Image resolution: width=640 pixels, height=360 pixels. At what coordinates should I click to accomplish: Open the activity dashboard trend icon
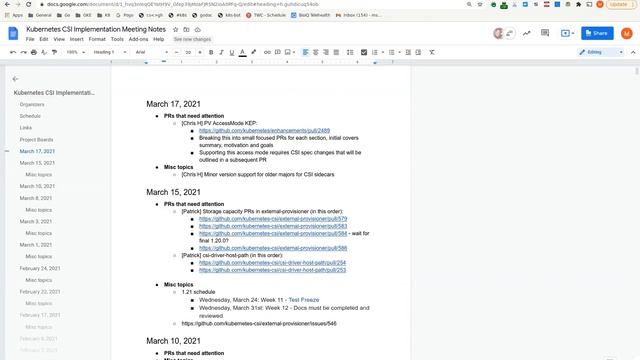point(527,33)
